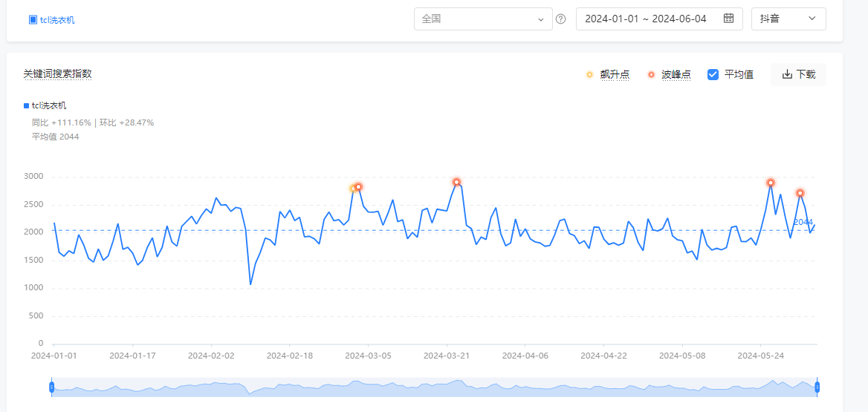The width and height of the screenshot is (868, 412).
Task: Click the 同比 +111.16% statistic text
Action: (x=62, y=122)
